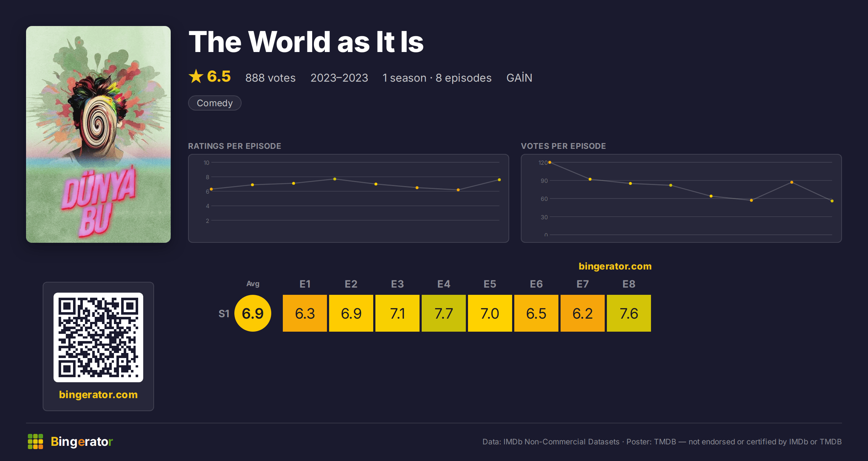Screen dimensions: 868x461
Task: Select the E4 rating tile 7.7
Action: point(444,313)
